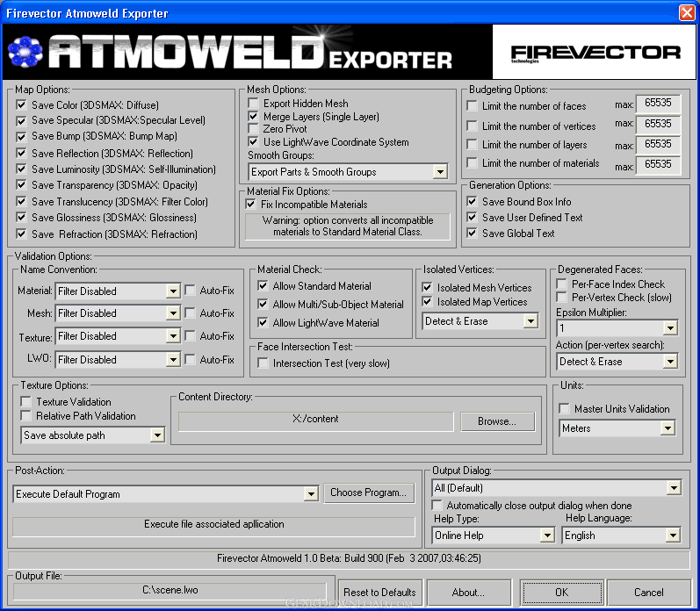The image size is (700, 611).
Task: Click the max faces value field
Action: (x=658, y=103)
